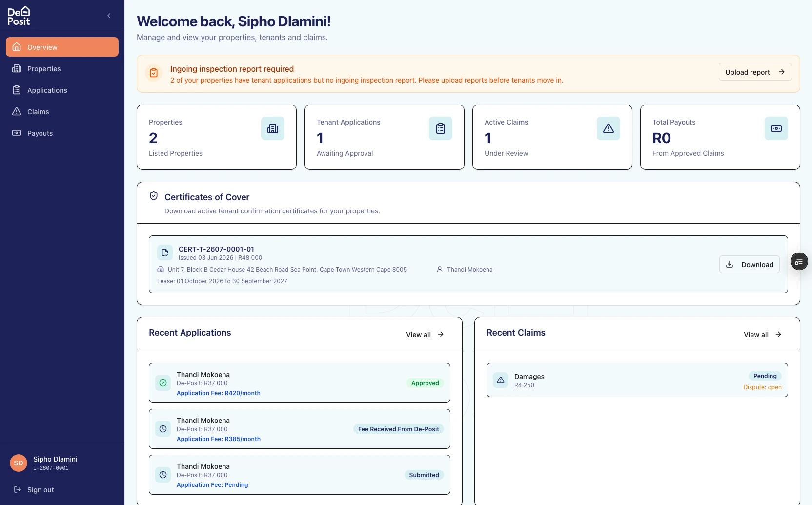Open the Overview menu item
The width and height of the screenshot is (812, 505).
pos(62,47)
